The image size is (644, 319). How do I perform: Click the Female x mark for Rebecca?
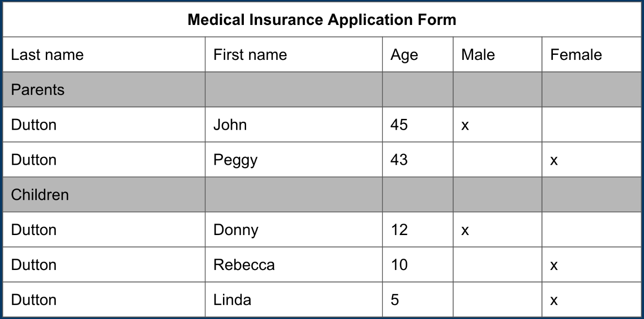point(554,265)
